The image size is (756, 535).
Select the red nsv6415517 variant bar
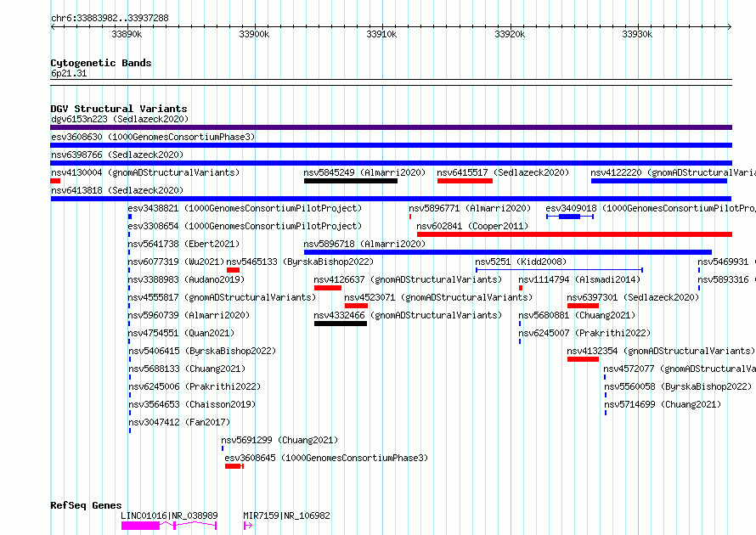point(465,181)
